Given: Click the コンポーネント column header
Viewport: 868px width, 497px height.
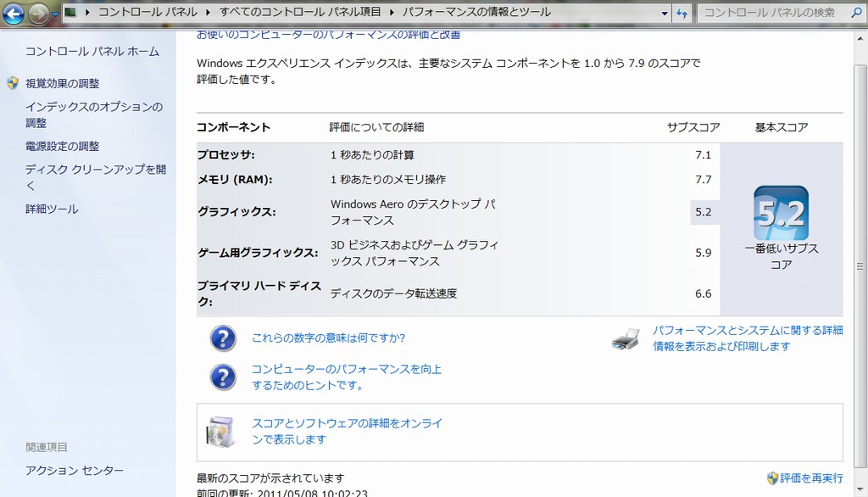Looking at the screenshot, I should pos(233,127).
